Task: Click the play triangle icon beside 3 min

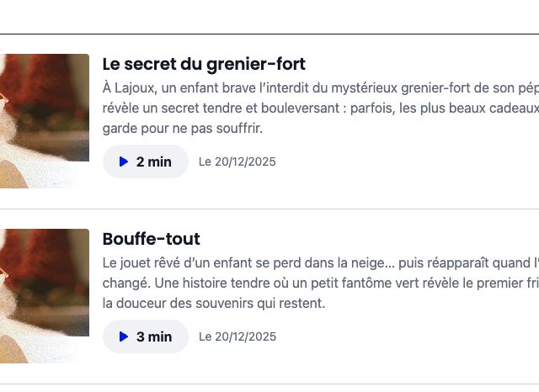Action: [124, 336]
